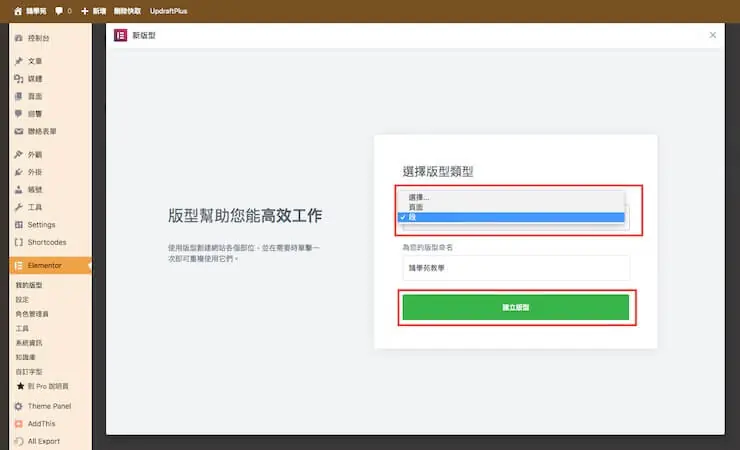The width and height of the screenshot is (740, 450).
Task: Click the All Export icon in sidebar
Action: [18, 442]
